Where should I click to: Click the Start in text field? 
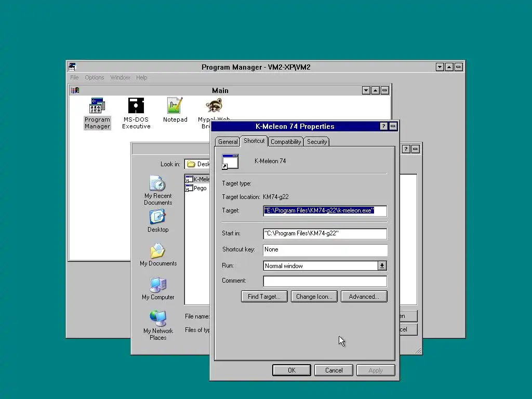(325, 233)
